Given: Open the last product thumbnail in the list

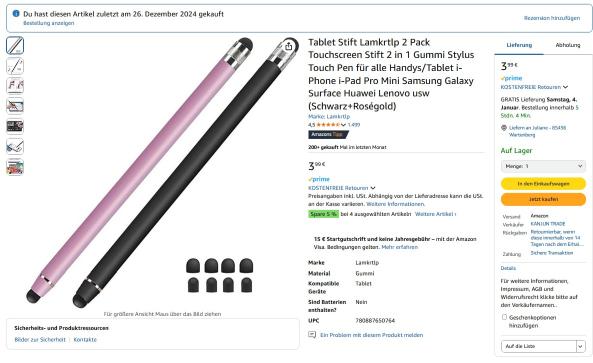Looking at the screenshot, I should coord(15,167).
